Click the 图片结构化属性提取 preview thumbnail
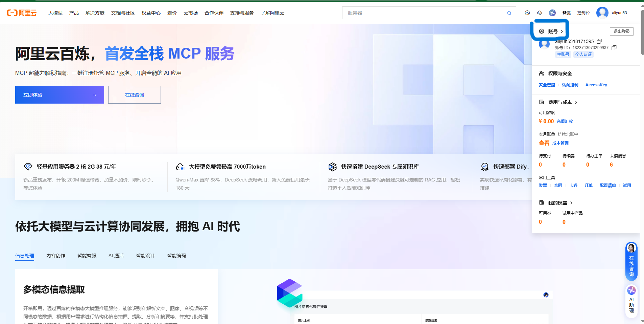This screenshot has height=324, width=644. point(421,307)
